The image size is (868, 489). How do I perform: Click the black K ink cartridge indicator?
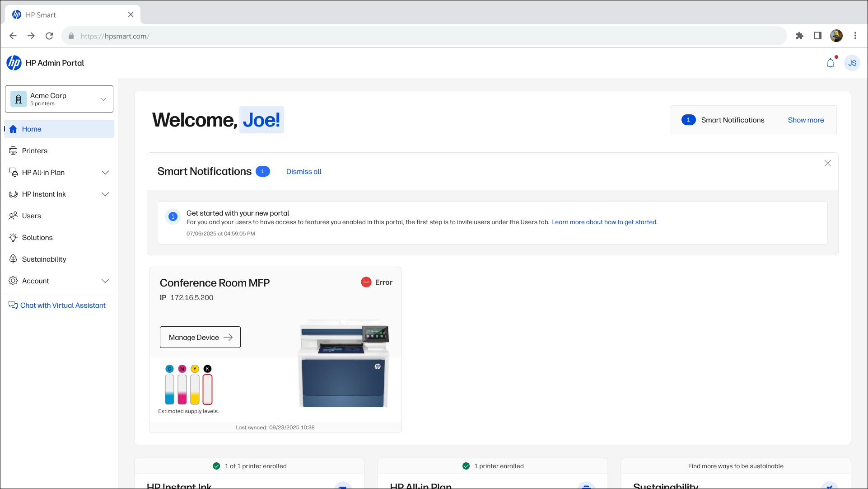[x=207, y=389]
